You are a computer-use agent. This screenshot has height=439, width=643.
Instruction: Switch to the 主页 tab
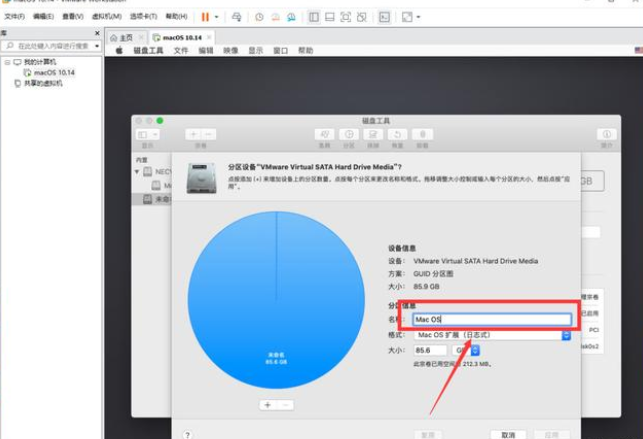tap(121, 37)
